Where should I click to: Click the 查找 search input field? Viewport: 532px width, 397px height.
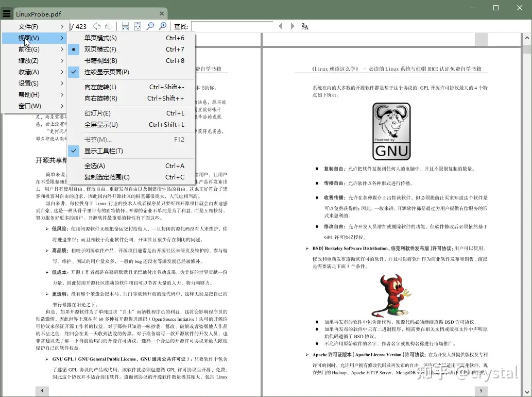pyautogui.click(x=232, y=26)
